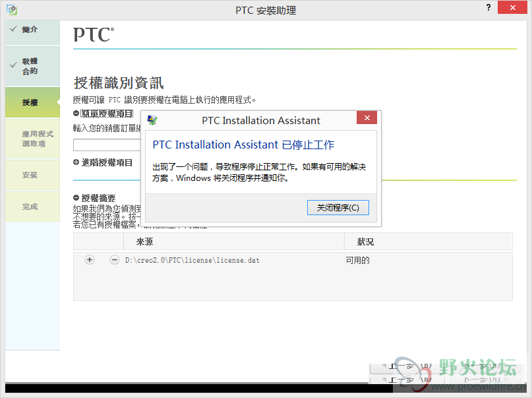
Task: Expand the 進階授權項目 section
Action: pyautogui.click(x=76, y=162)
